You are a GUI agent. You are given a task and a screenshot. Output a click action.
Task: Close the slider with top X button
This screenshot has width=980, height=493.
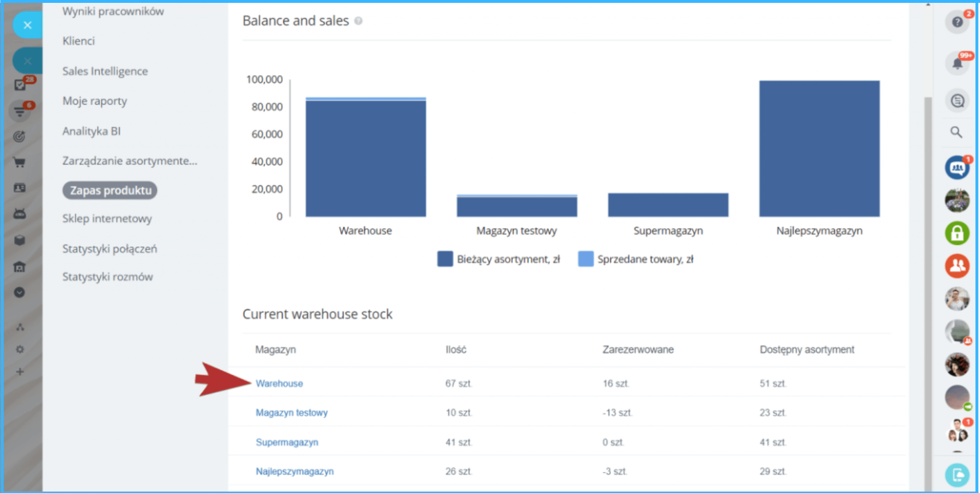(x=27, y=25)
